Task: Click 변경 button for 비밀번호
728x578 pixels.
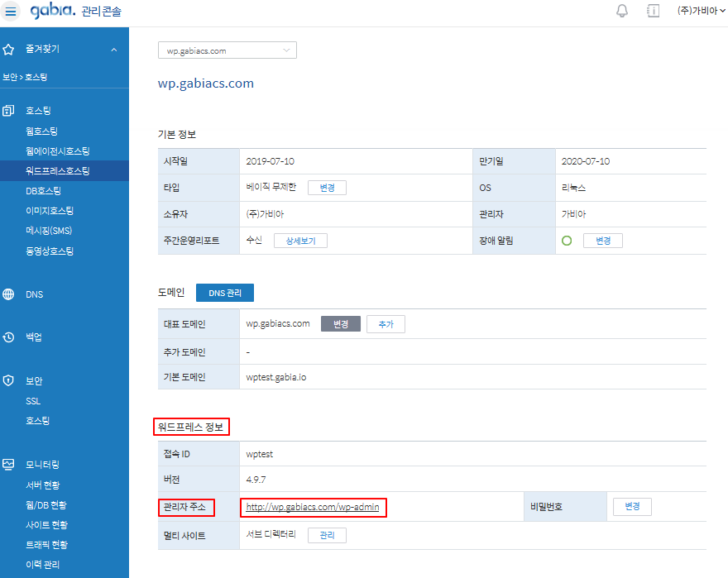Action: pos(632,507)
